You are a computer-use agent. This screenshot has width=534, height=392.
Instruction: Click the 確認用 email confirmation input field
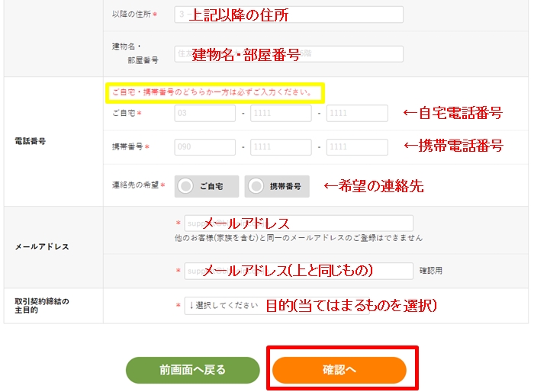(299, 271)
